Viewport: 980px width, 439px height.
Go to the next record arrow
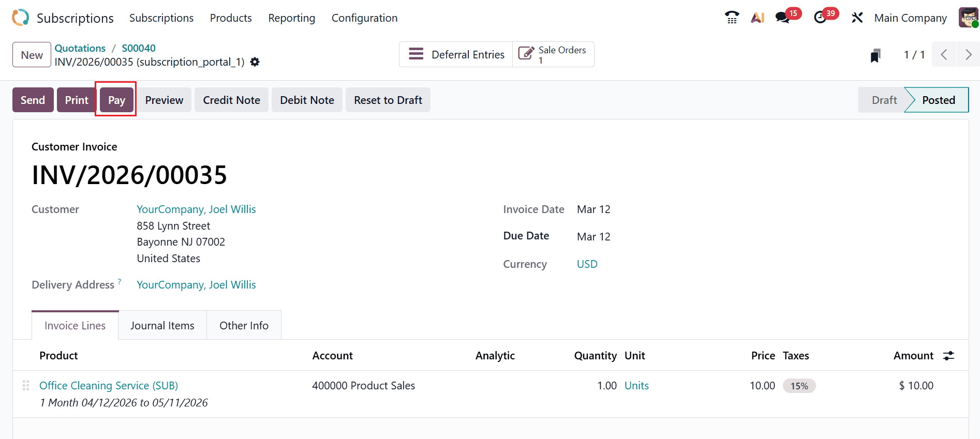click(968, 55)
